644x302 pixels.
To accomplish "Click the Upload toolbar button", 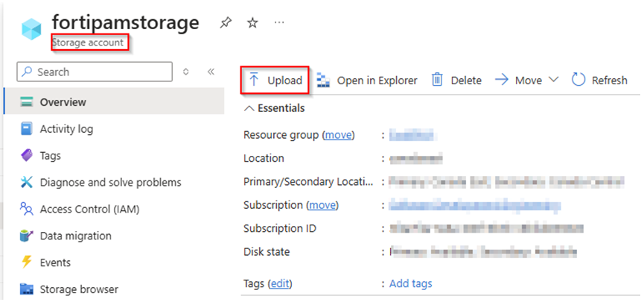I will pyautogui.click(x=275, y=81).
